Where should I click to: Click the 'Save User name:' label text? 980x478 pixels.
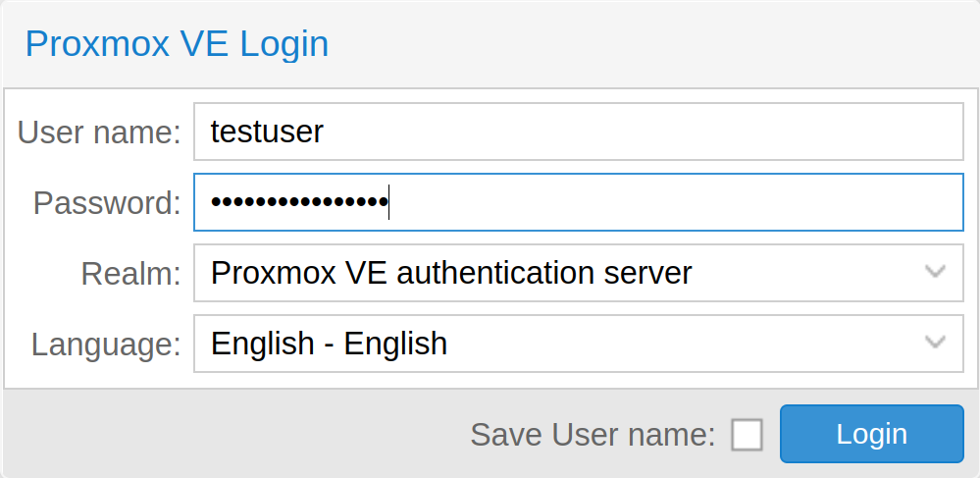coord(593,435)
